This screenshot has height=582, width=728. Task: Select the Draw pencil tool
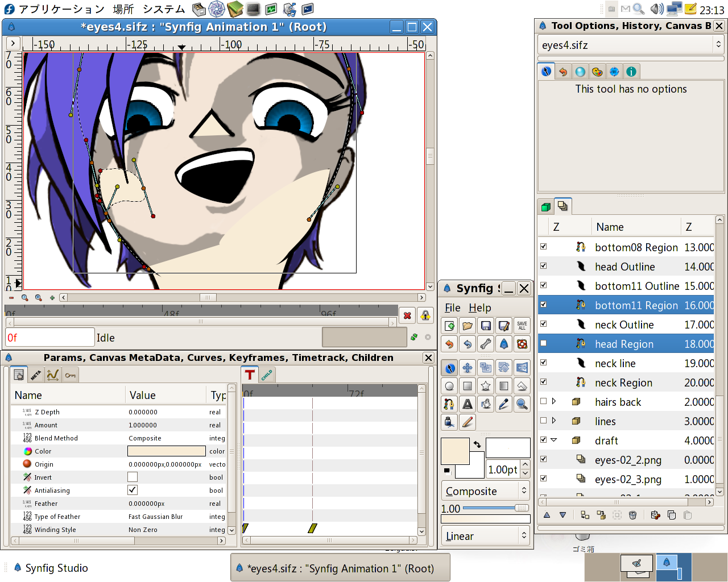point(468,422)
